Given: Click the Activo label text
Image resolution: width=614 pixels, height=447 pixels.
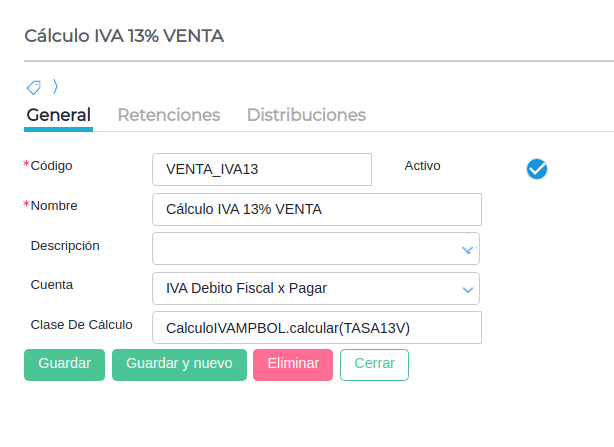Looking at the screenshot, I should [x=422, y=166].
